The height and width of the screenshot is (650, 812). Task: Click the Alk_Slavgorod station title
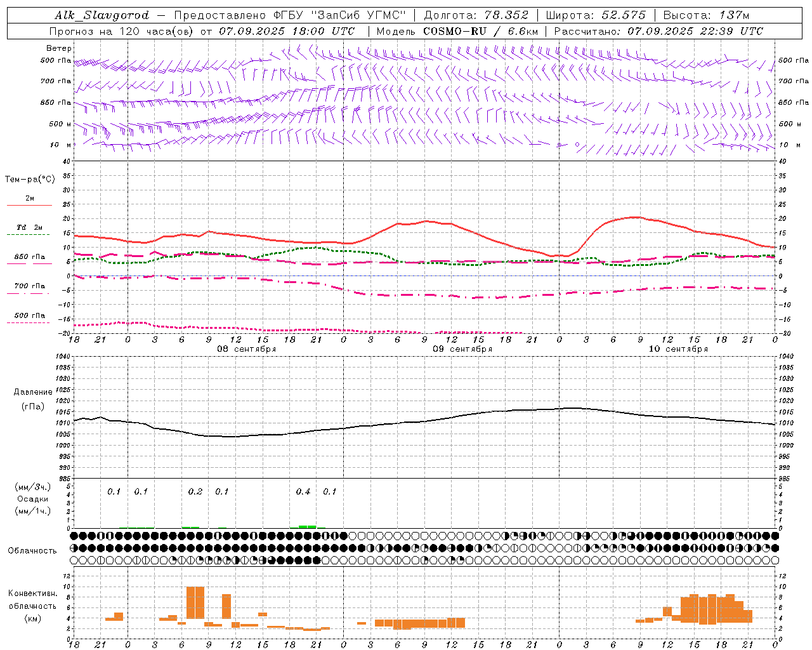click(x=102, y=15)
